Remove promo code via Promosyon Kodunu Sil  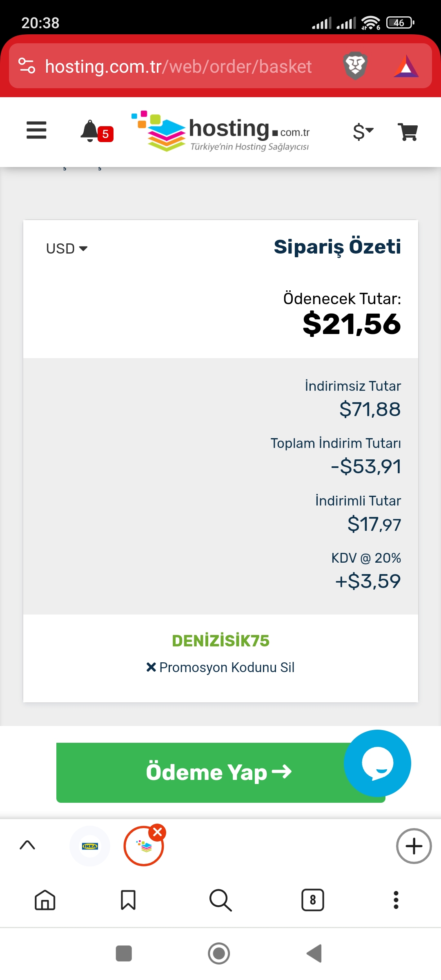point(220,667)
